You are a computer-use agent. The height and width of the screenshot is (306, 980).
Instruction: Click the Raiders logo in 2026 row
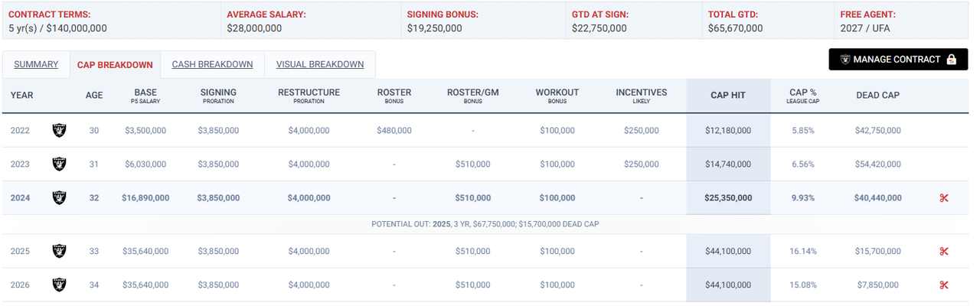[x=59, y=285]
